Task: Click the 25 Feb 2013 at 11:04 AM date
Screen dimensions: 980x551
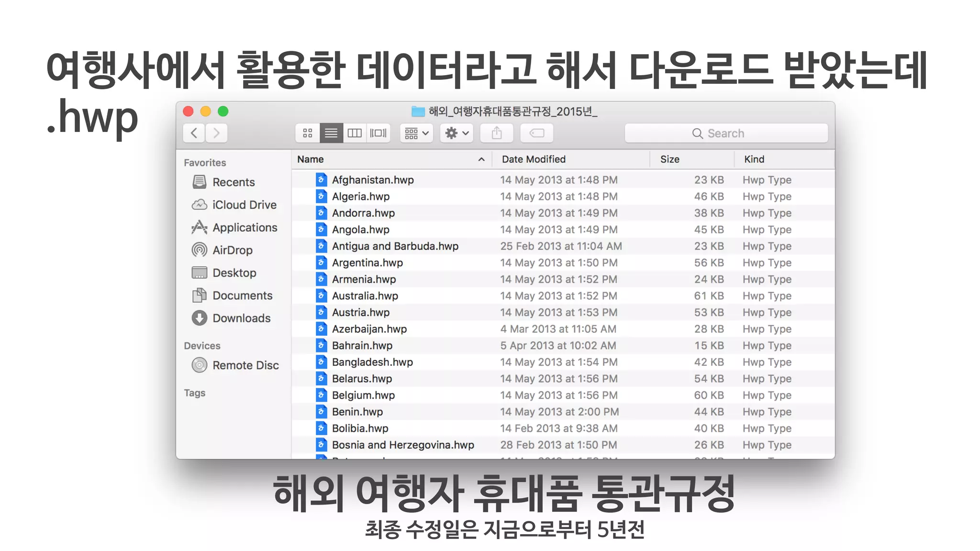Action: point(561,246)
